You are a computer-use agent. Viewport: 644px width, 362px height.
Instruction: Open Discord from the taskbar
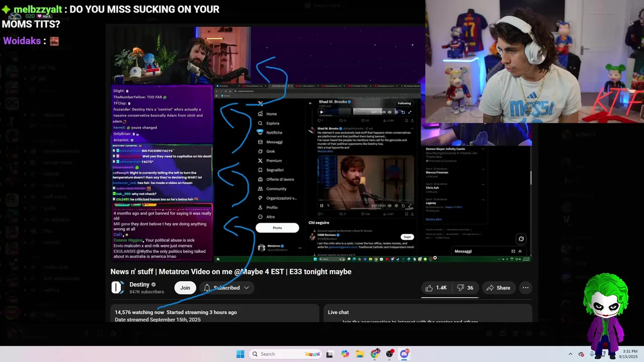405,354
